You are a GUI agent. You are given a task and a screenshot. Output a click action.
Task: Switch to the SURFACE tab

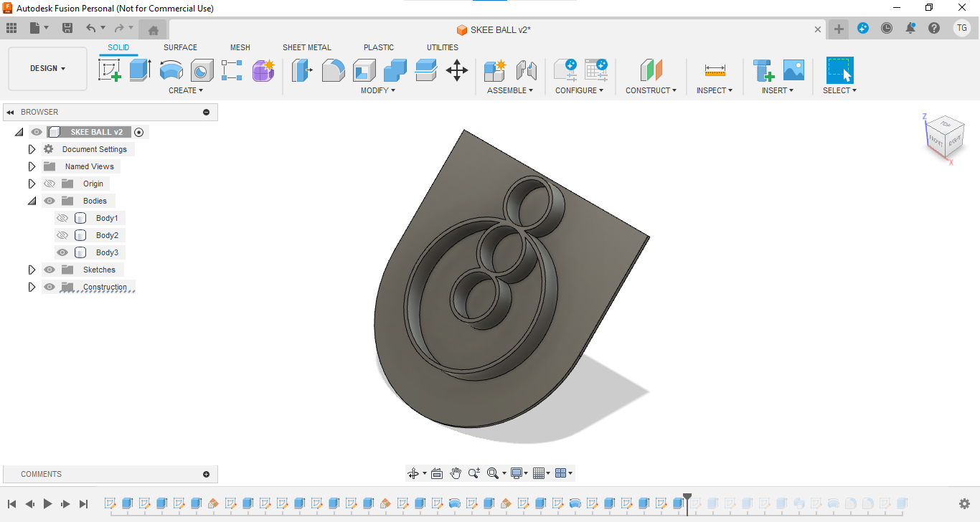tap(180, 47)
